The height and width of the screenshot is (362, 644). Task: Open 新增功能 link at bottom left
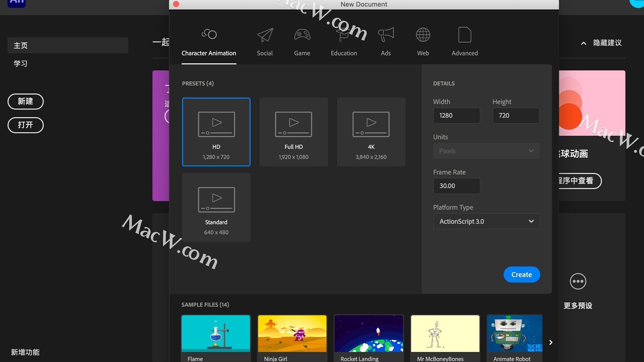click(x=25, y=352)
